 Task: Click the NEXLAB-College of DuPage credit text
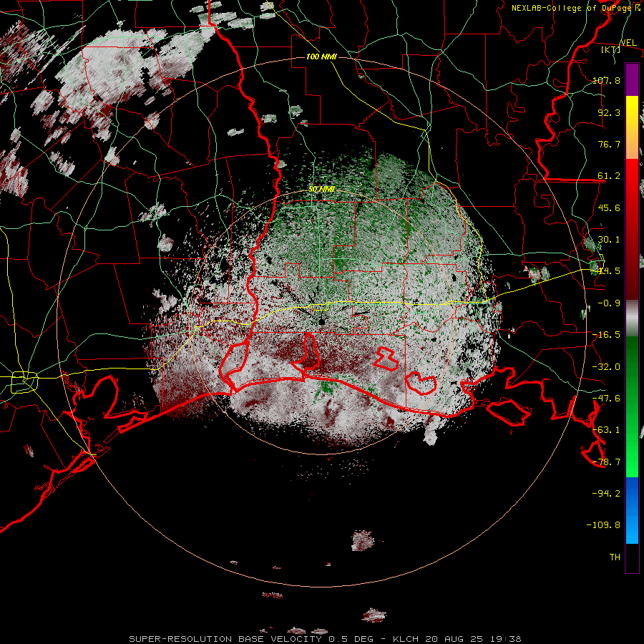[x=575, y=8]
